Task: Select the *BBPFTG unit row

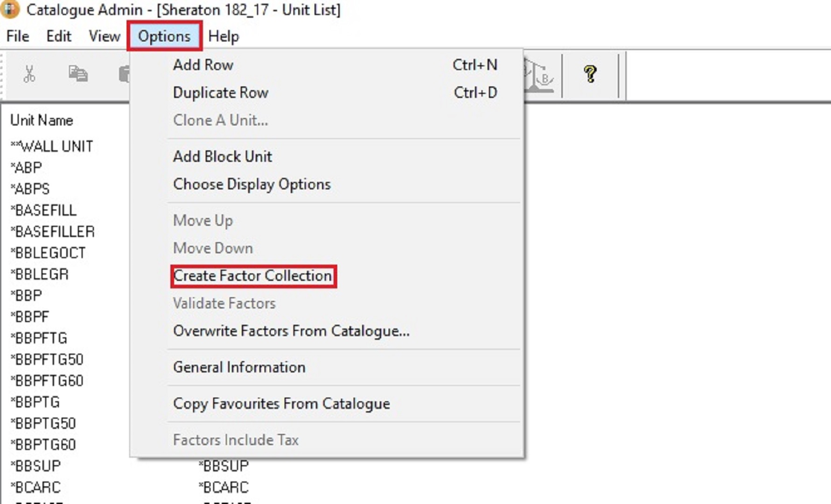Action: (39, 338)
